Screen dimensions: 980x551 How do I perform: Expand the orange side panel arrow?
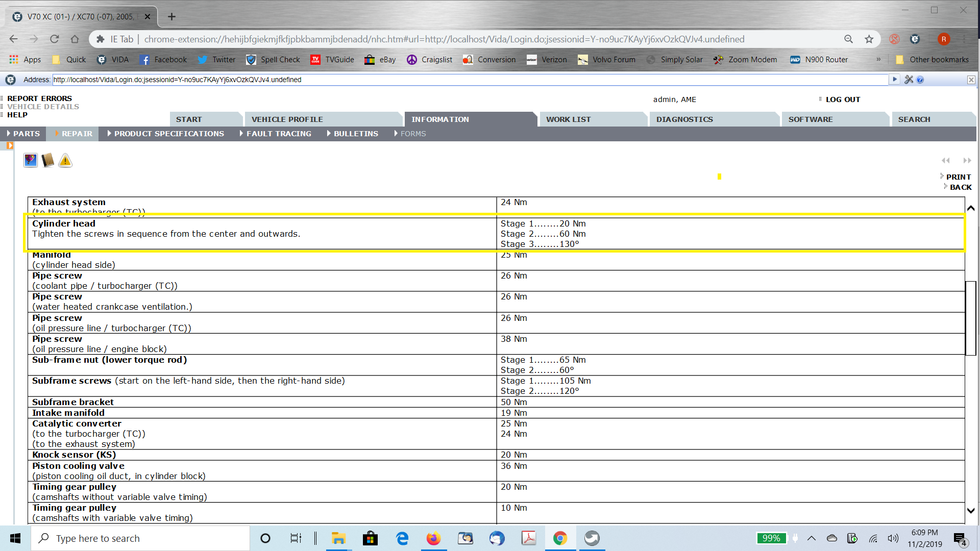10,145
